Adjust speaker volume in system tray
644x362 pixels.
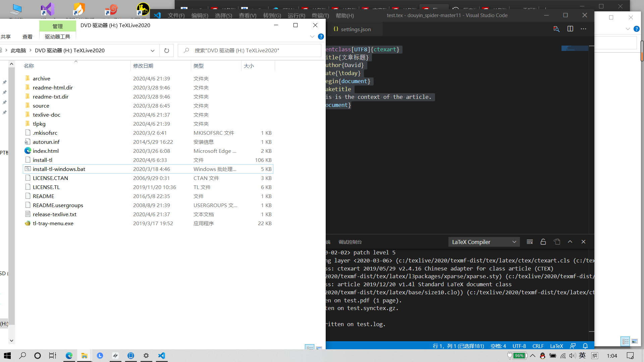coord(572,356)
